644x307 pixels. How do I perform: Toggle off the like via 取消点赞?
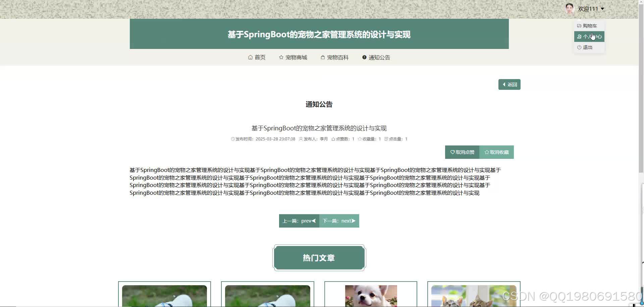463,152
